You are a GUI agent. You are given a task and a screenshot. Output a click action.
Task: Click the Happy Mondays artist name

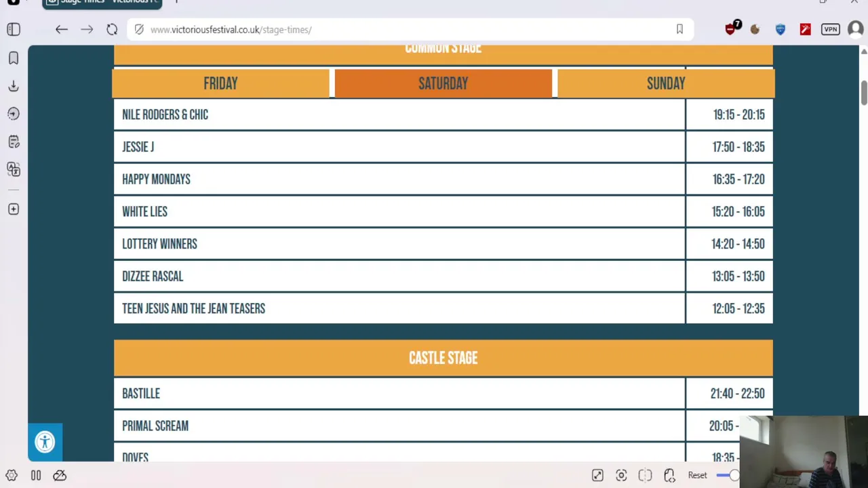point(156,180)
